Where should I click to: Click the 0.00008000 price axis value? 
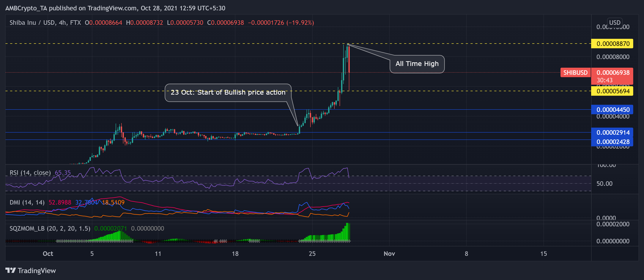(613, 57)
